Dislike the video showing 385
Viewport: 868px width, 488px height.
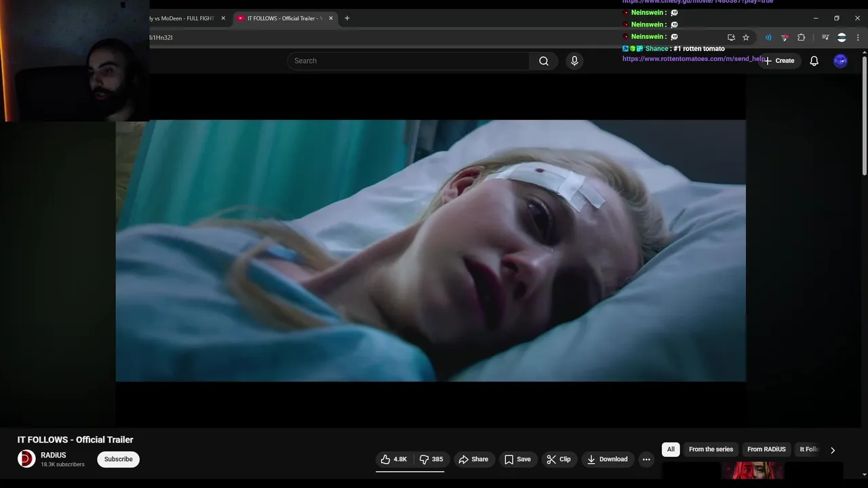coord(431,460)
